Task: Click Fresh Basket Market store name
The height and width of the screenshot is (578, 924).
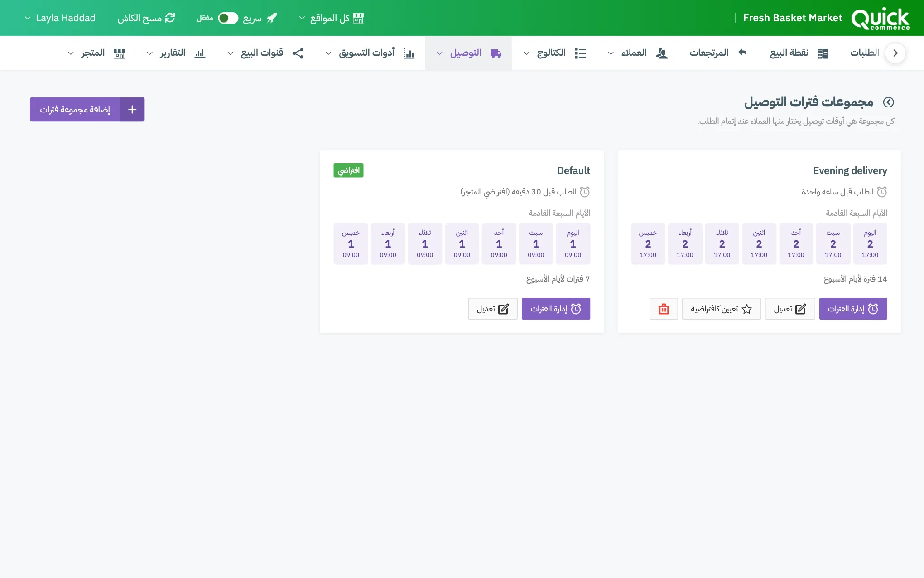Action: point(793,18)
